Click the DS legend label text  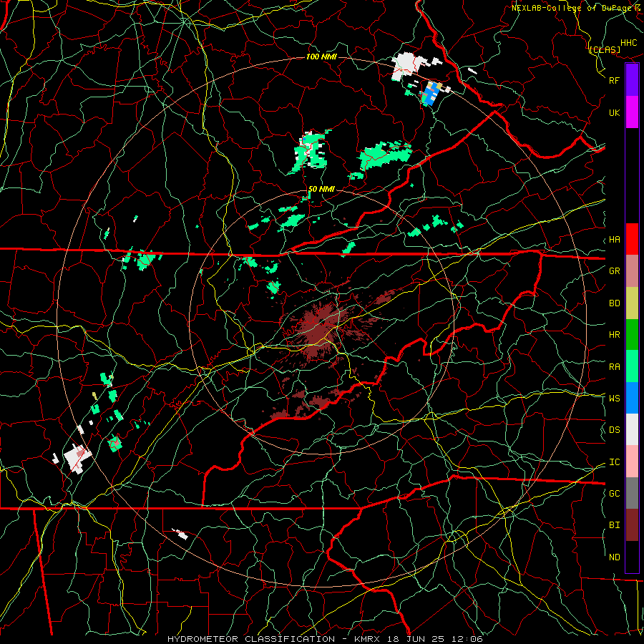click(x=615, y=430)
